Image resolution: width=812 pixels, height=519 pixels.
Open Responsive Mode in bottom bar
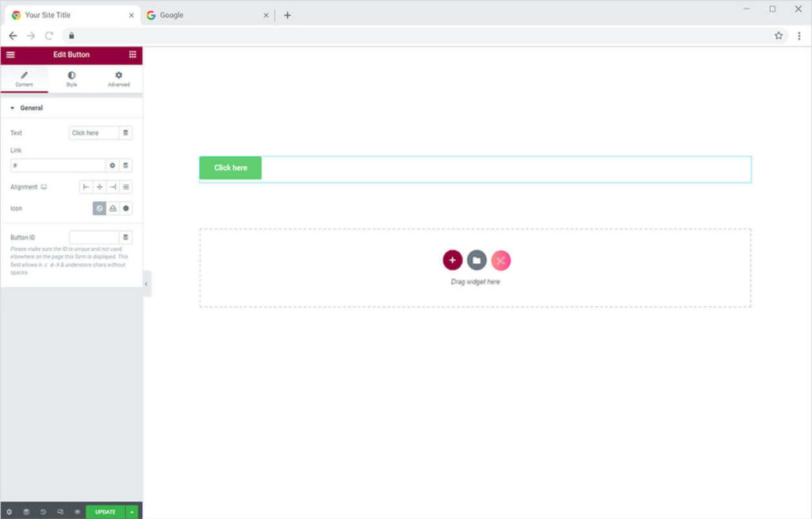point(60,512)
